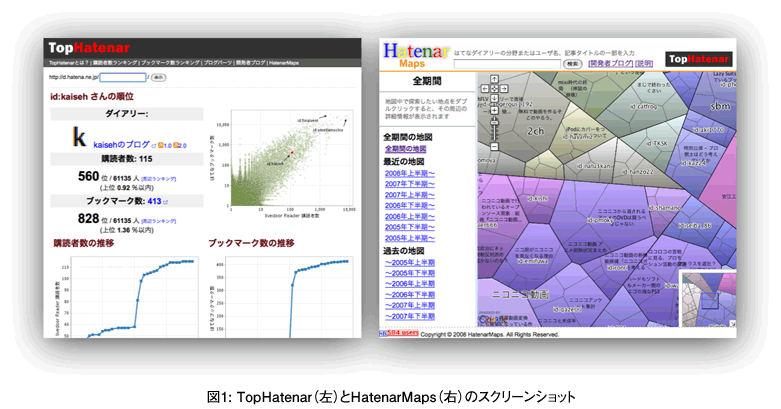Click the 584 users bookmark count link

[x=403, y=333]
